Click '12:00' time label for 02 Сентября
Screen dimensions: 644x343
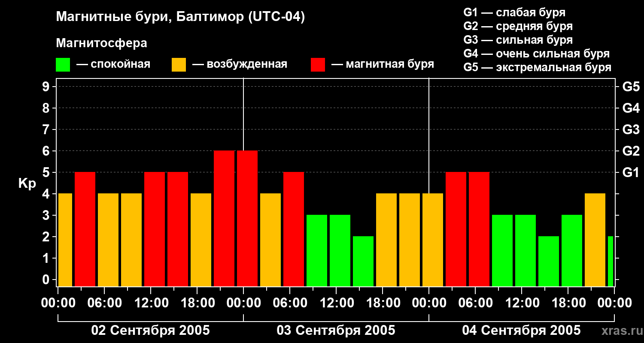point(151,303)
